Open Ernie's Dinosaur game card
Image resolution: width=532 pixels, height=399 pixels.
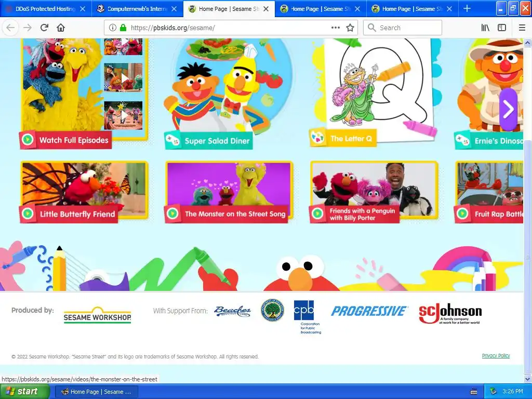click(489, 94)
